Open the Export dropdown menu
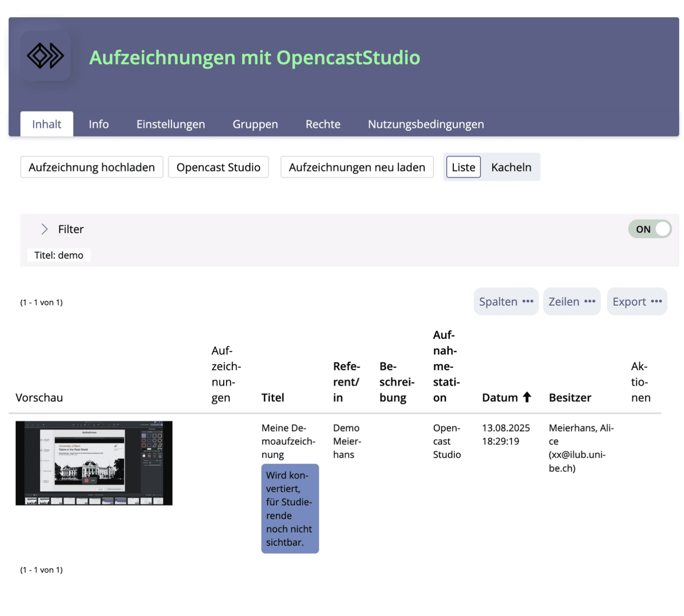Image resolution: width=684 pixels, height=616 pixels. pyautogui.click(x=637, y=302)
